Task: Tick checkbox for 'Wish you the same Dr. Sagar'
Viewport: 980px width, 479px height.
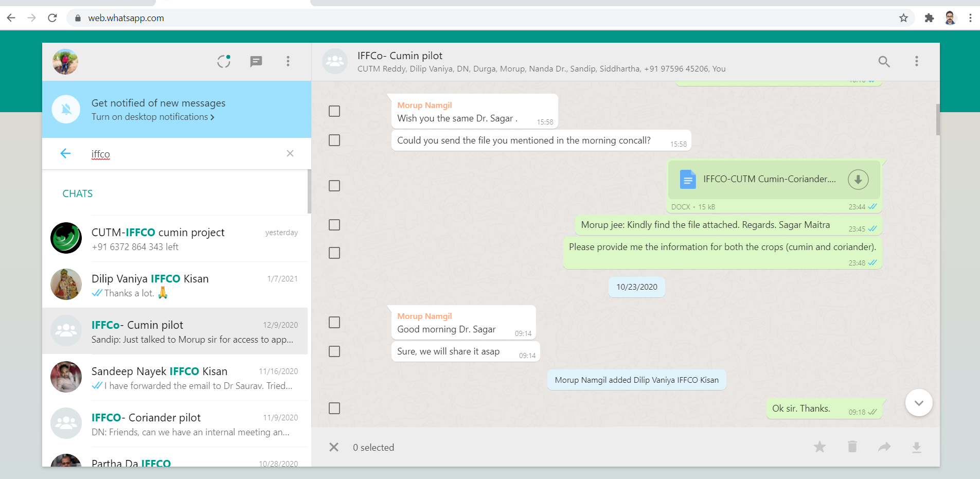Action: tap(334, 111)
